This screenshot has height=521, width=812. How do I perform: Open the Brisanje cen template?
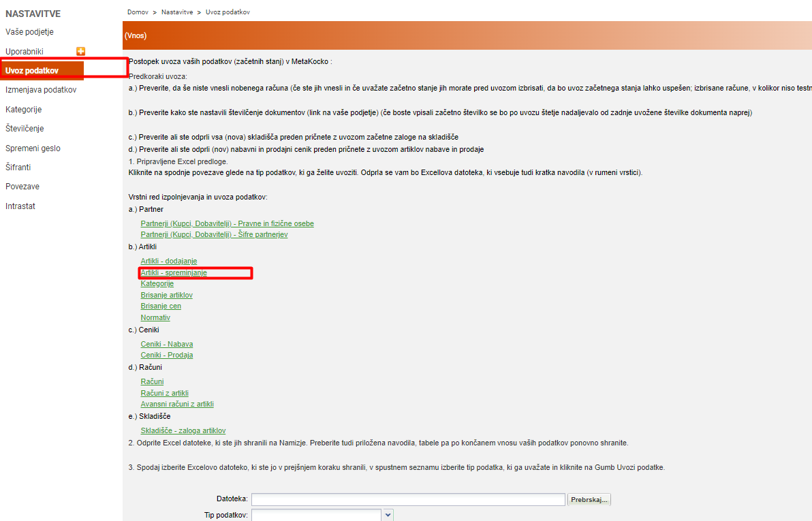(161, 306)
